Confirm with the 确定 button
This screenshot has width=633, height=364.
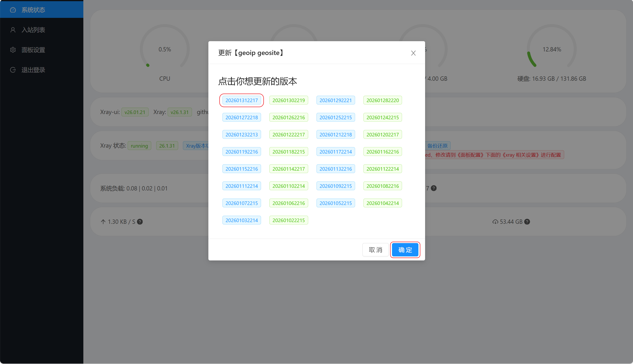(x=405, y=250)
